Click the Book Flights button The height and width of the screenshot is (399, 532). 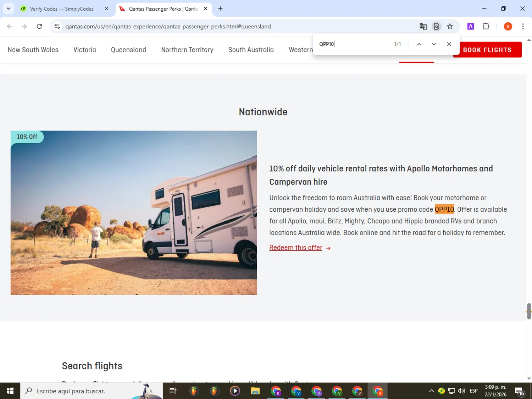pyautogui.click(x=487, y=50)
